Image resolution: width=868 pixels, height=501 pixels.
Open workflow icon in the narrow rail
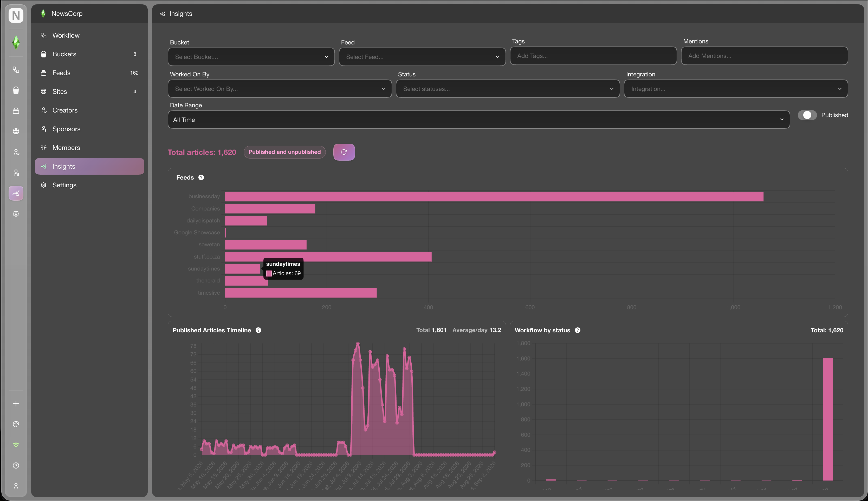pos(16,70)
